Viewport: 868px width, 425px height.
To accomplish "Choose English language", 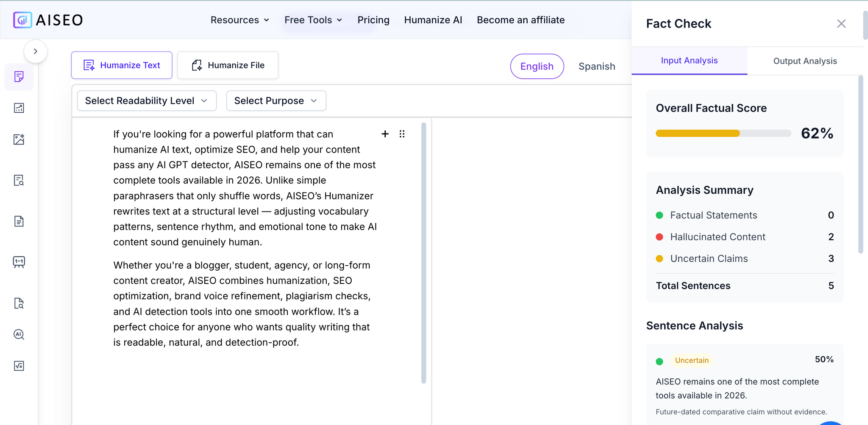I will (537, 66).
